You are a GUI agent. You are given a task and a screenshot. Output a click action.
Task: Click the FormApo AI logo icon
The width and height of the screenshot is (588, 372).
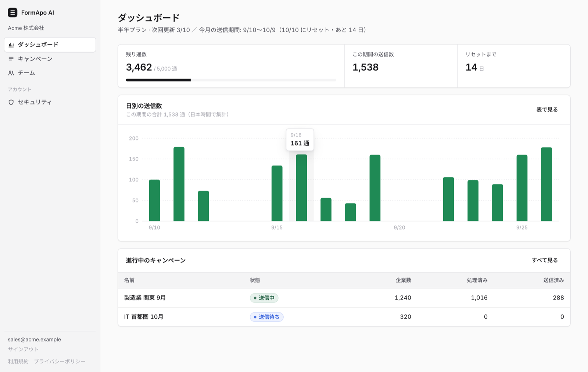(12, 13)
